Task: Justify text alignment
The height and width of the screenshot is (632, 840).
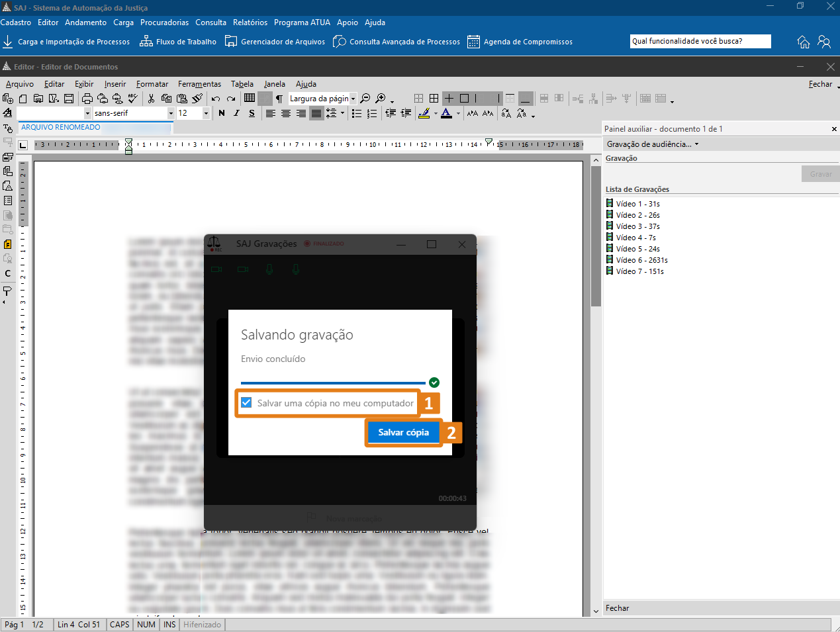Action: (x=316, y=113)
